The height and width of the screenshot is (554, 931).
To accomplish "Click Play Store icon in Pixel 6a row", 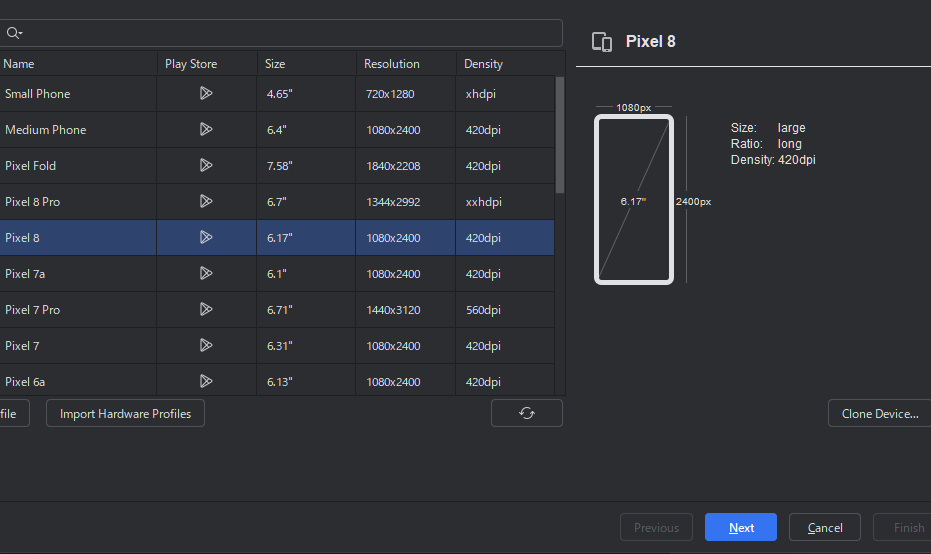I will [206, 381].
